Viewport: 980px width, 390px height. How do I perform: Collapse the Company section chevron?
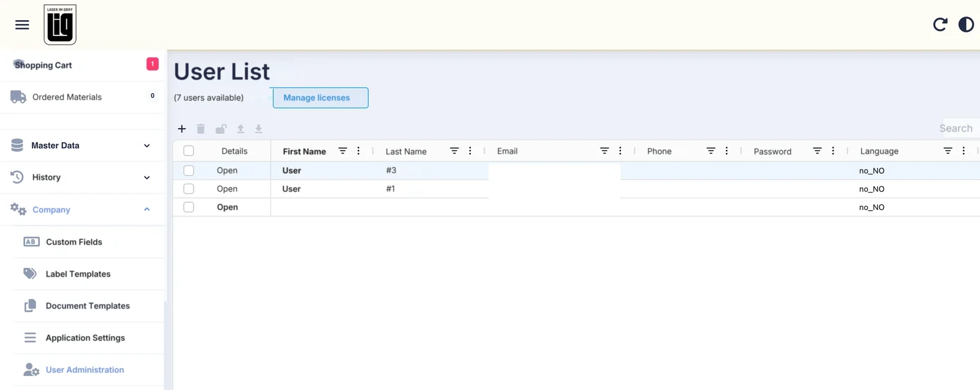[x=147, y=209]
